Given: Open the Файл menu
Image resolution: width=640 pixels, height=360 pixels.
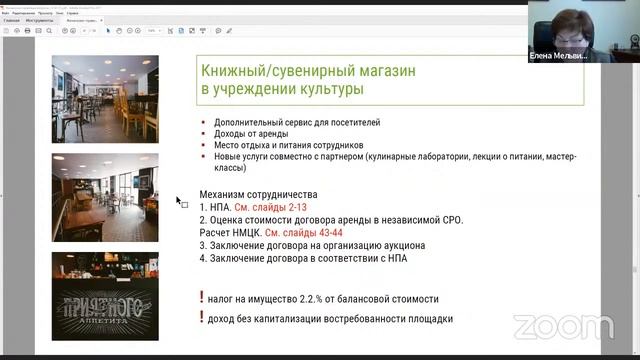Looking at the screenshot, I should [x=5, y=13].
